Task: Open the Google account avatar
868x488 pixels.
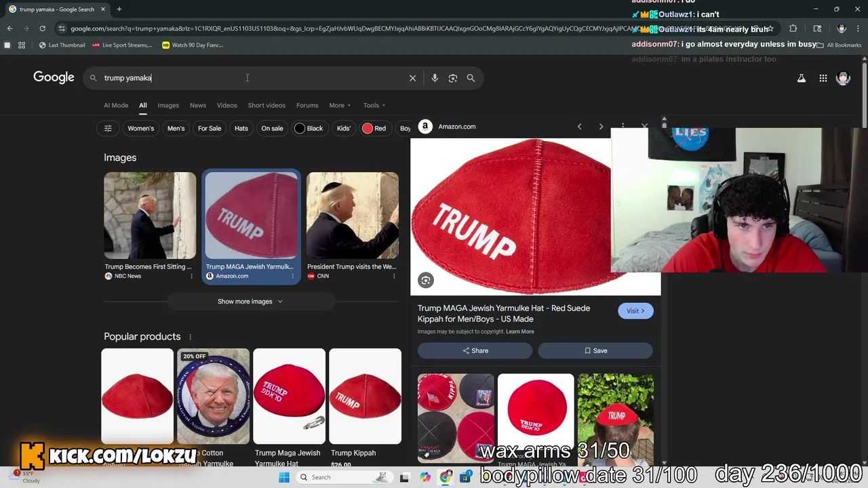Action: pos(843,78)
